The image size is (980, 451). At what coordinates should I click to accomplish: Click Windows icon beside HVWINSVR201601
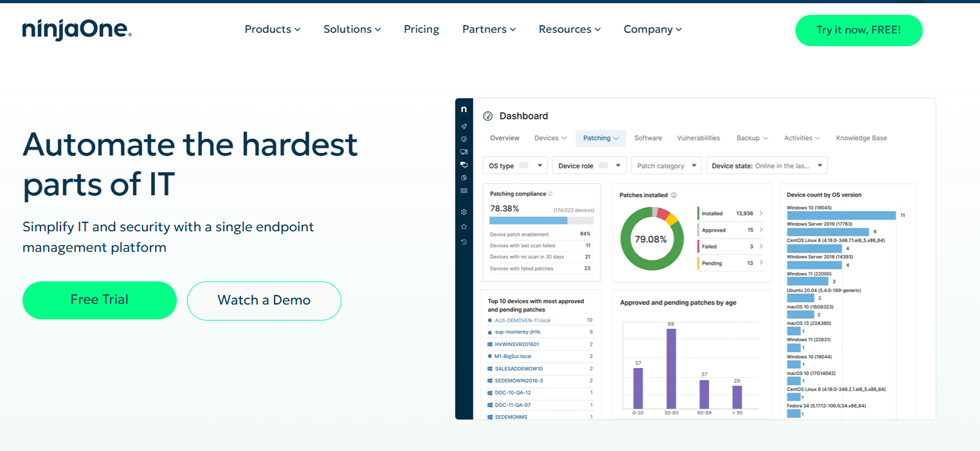click(x=489, y=344)
